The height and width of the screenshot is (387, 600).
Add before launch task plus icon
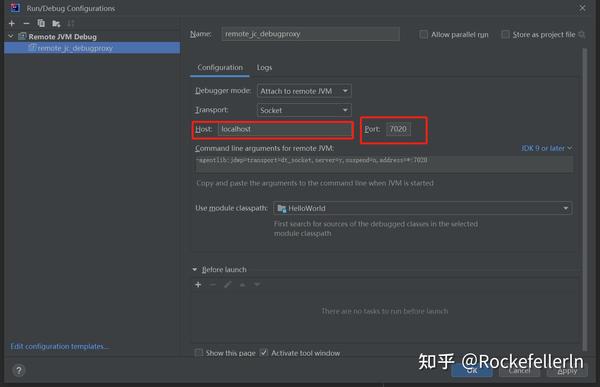point(198,284)
